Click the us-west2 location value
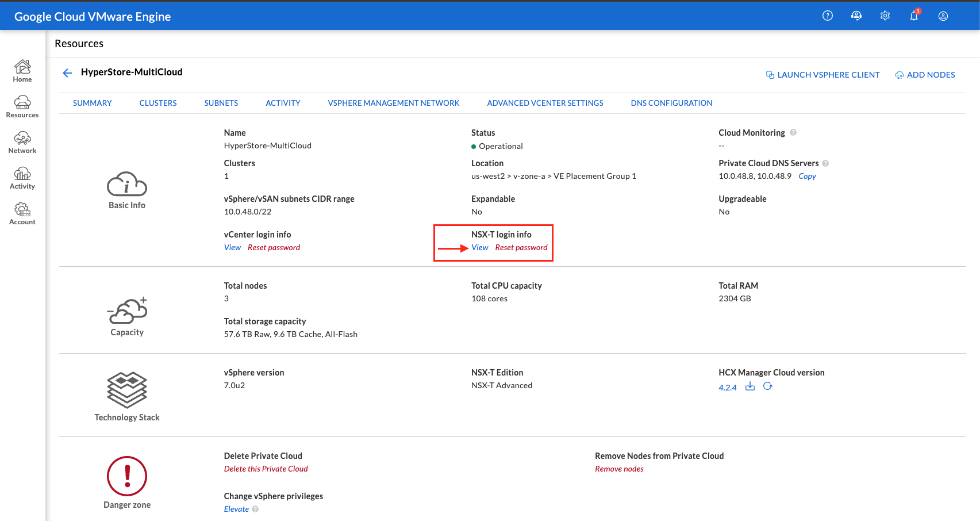 [x=554, y=176]
